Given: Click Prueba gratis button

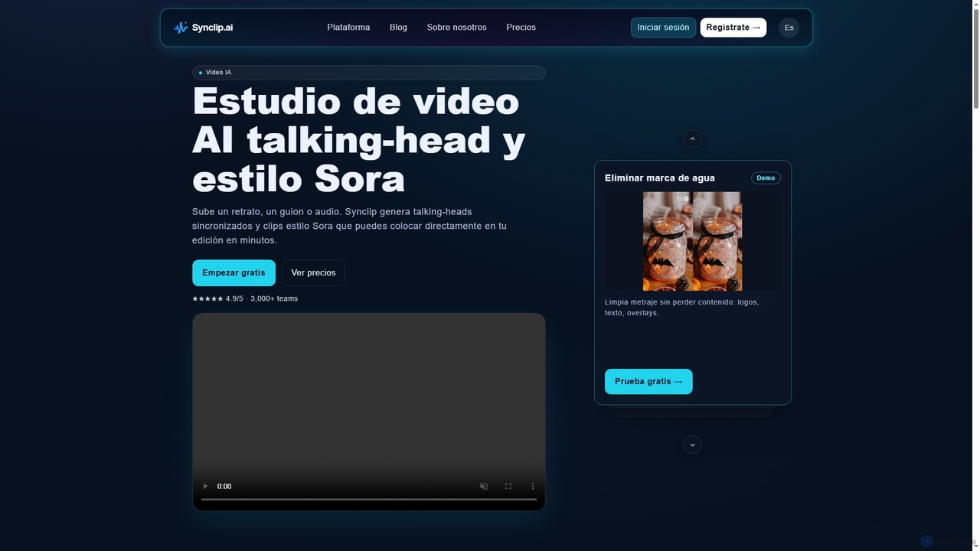Looking at the screenshot, I should (x=648, y=382).
